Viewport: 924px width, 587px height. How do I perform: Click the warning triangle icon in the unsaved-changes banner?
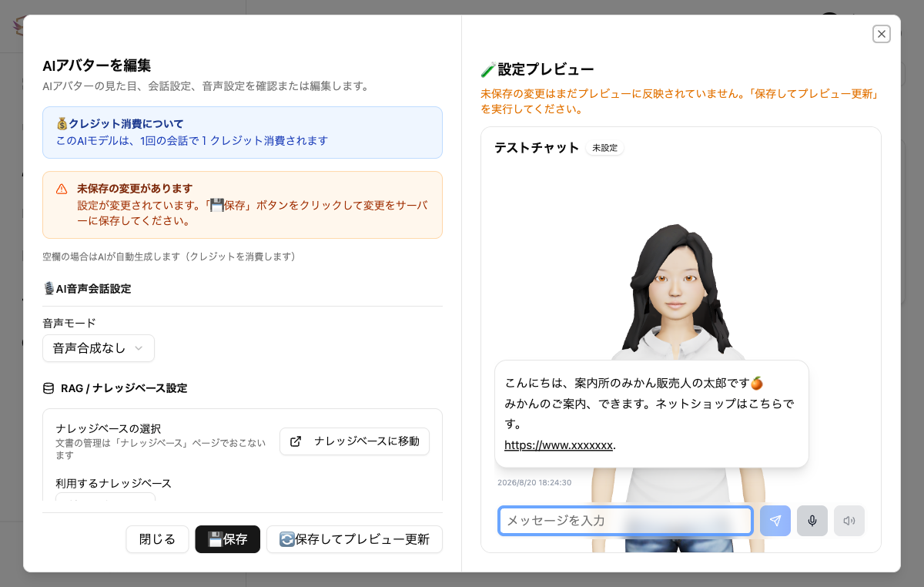tap(62, 189)
